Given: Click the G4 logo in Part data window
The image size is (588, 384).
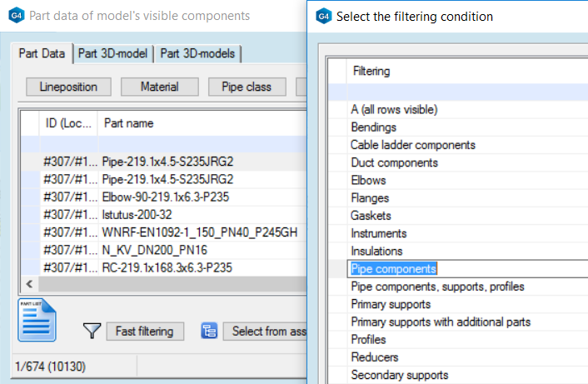Looking at the screenshot, I should 15,16.
